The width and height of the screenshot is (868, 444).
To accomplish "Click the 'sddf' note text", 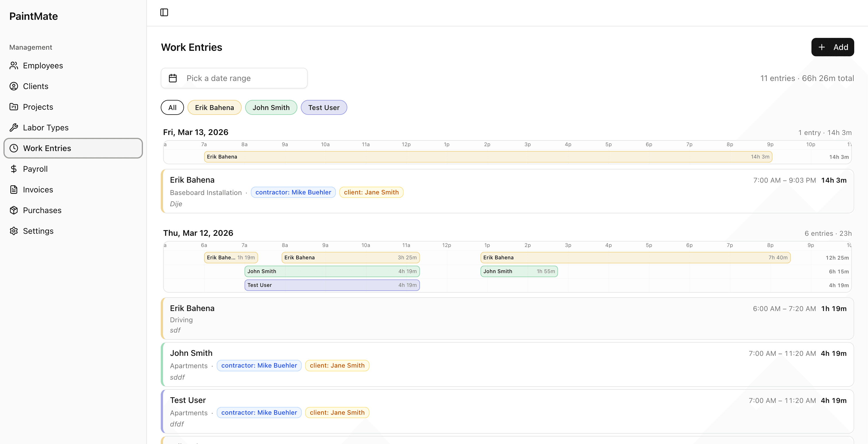I will (x=177, y=377).
